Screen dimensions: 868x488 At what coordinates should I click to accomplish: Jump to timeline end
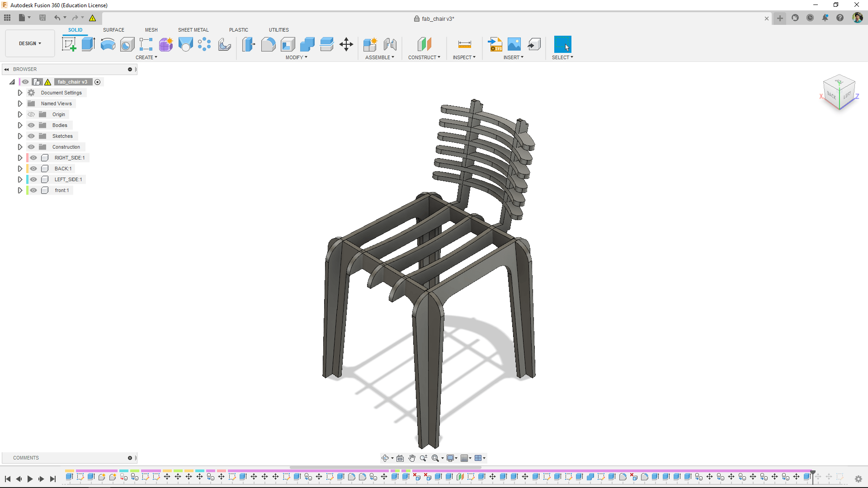(x=53, y=479)
